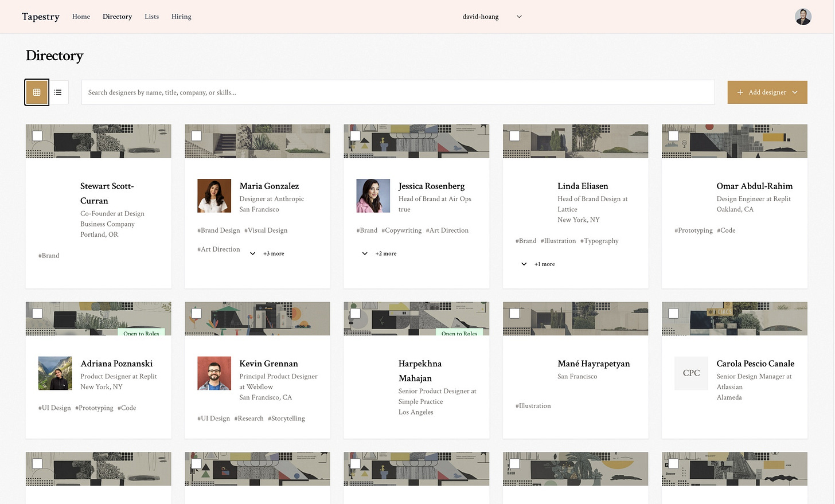Open Adriana Poznanski profile photo

[55, 373]
